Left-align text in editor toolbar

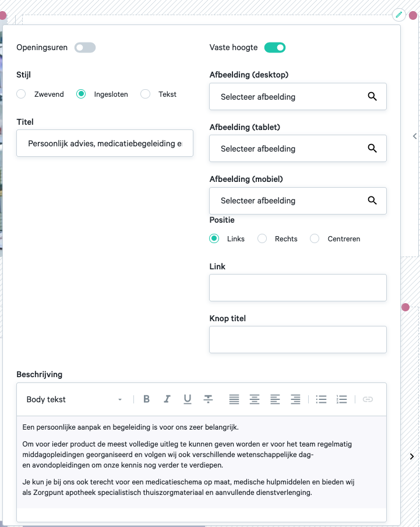(x=275, y=399)
